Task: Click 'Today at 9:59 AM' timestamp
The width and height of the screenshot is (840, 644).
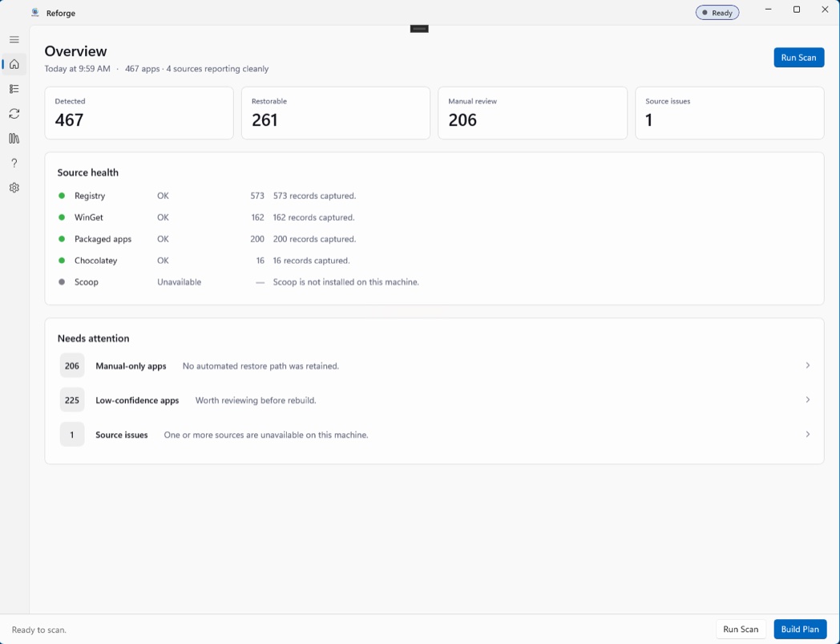Action: [77, 69]
